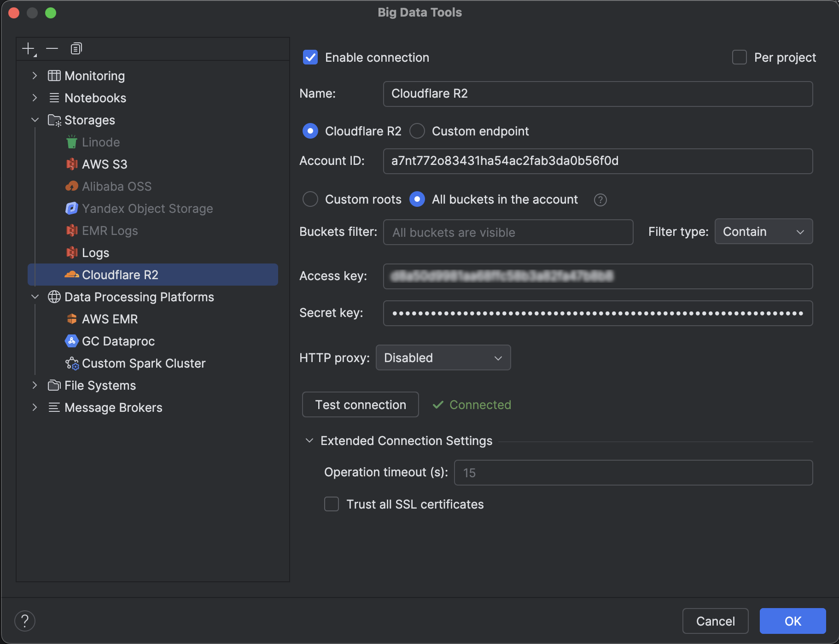The image size is (839, 644).
Task: Open the Filter type dropdown
Action: [763, 232]
